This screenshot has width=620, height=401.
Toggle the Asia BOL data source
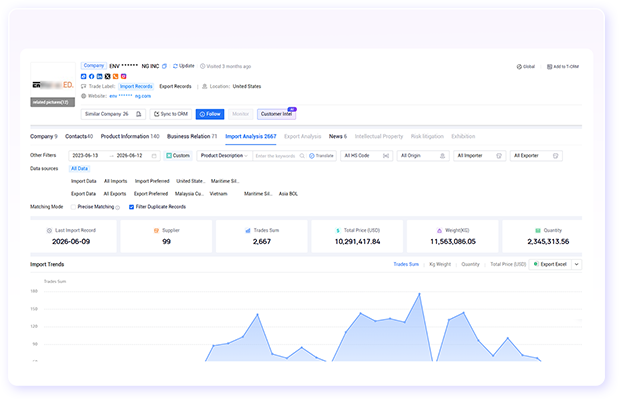click(288, 194)
